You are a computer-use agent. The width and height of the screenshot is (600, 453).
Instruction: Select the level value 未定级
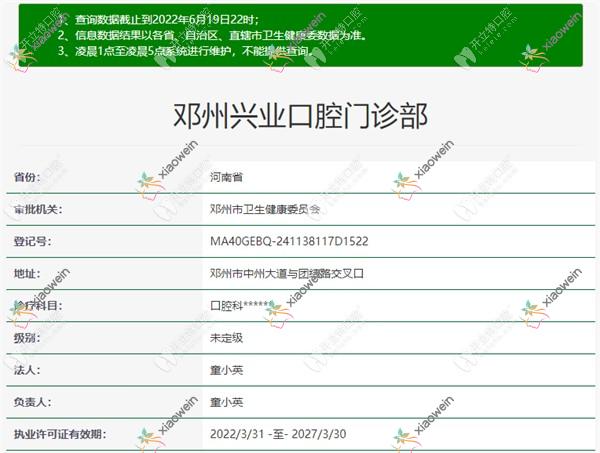click(x=226, y=338)
